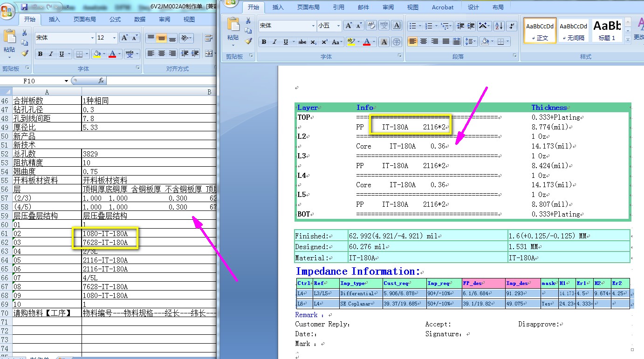The width and height of the screenshot is (644, 359).
Task: Toggle underline in Excel ribbon
Action: pyautogui.click(x=62, y=54)
